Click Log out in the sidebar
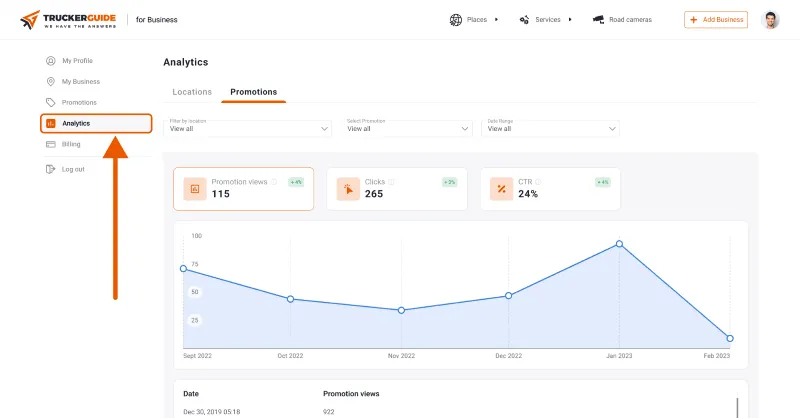Image resolution: width=800 pixels, height=418 pixels. coord(73,169)
